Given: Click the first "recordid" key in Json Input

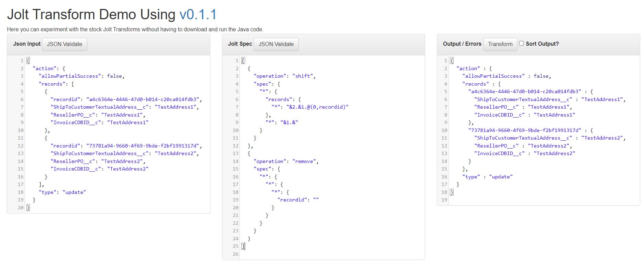Looking at the screenshot, I should 65,99.
